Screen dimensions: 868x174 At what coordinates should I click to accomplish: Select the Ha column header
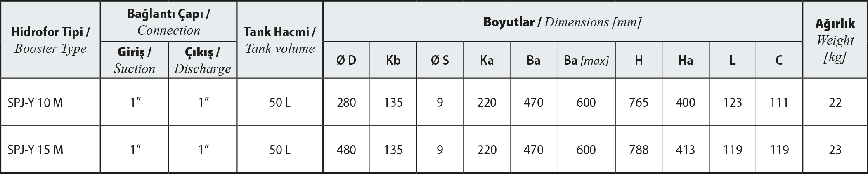pos(686,60)
